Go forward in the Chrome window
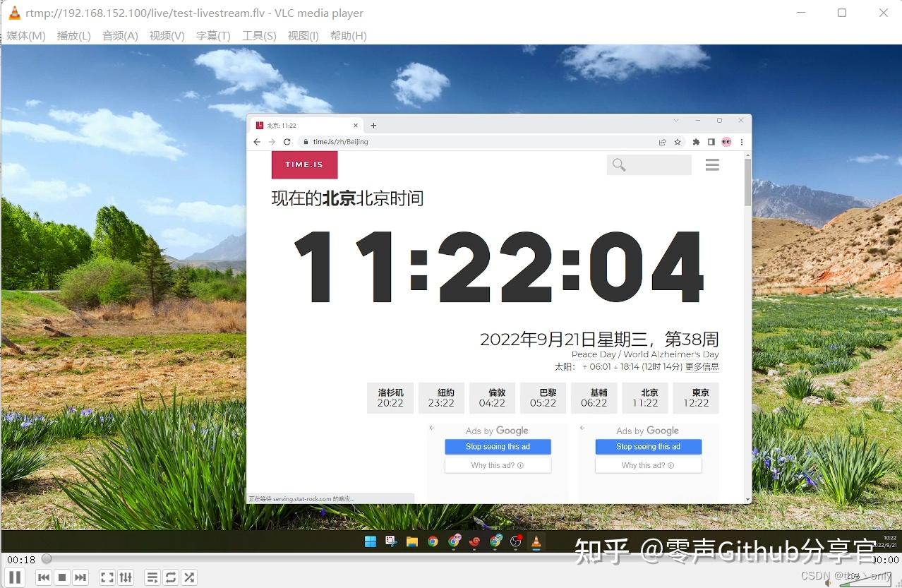Image resolution: width=902 pixels, height=588 pixels. click(272, 142)
